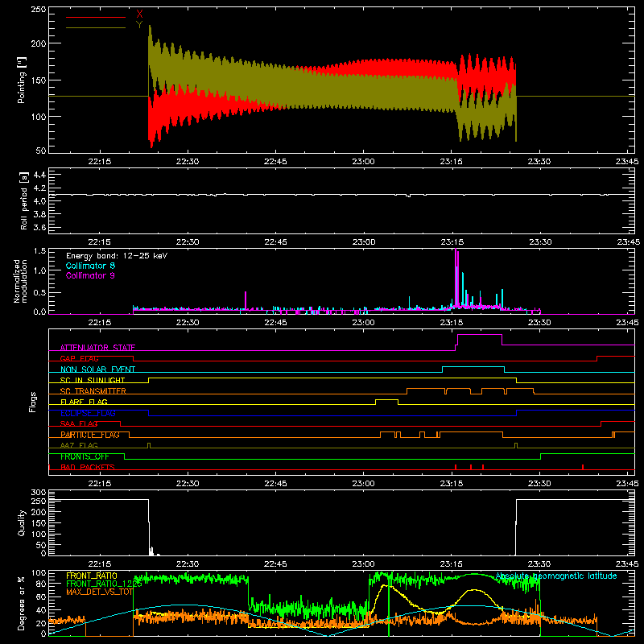This screenshot has height=644, width=644.
Task: Select the NON_SOLAR_EVENT flag label
Action: pyautogui.click(x=97, y=369)
